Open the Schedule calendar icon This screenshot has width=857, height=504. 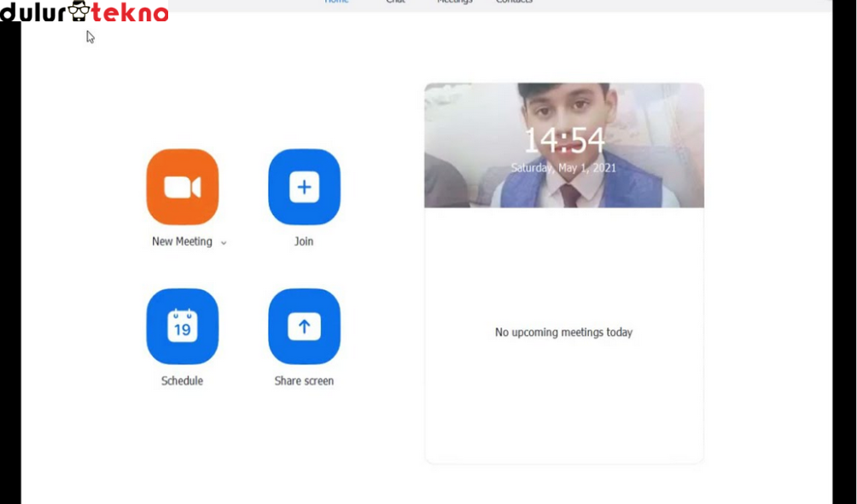[x=183, y=326]
